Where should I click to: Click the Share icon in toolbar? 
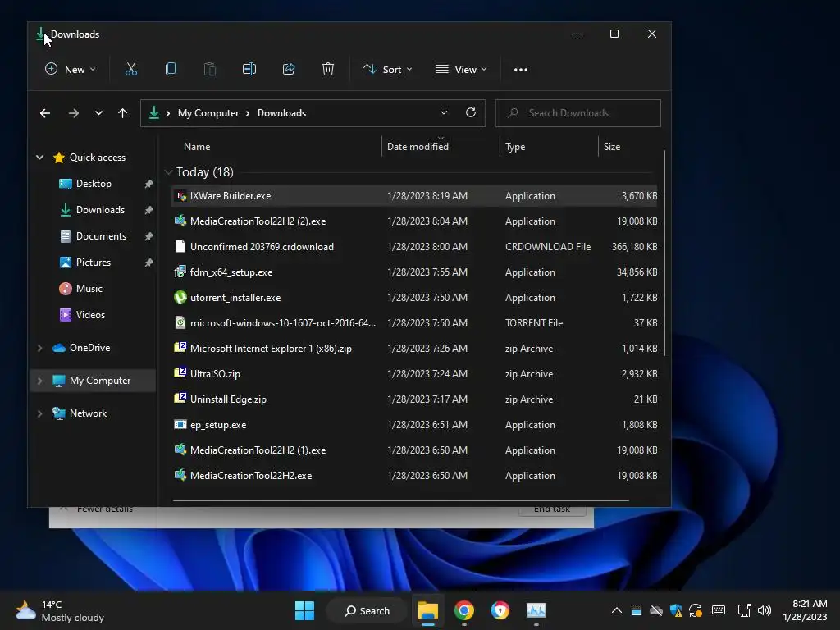coord(289,69)
